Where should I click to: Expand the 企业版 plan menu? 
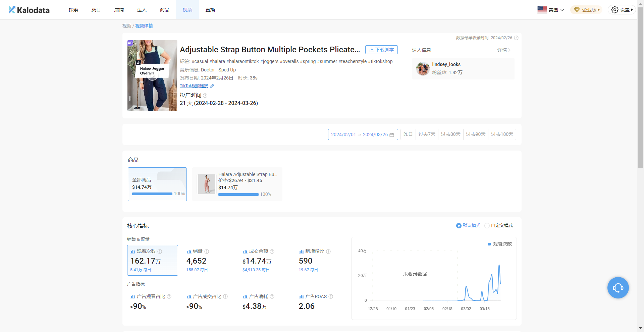(586, 10)
